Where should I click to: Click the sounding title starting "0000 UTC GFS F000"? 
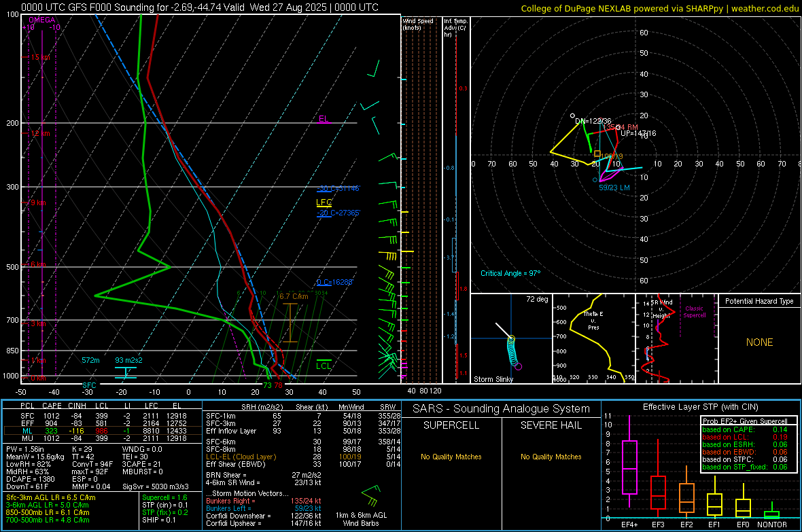(200, 7)
